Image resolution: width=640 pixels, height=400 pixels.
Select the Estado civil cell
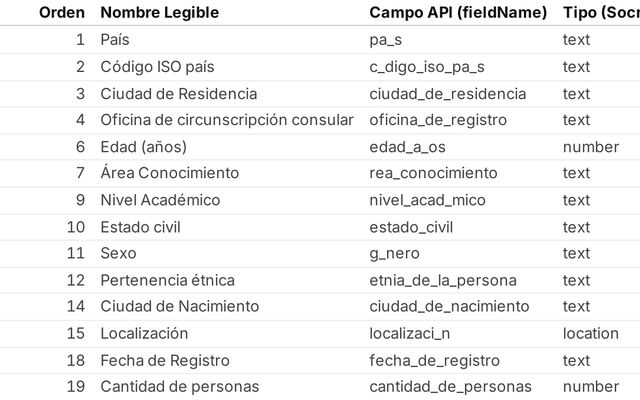tap(142, 227)
